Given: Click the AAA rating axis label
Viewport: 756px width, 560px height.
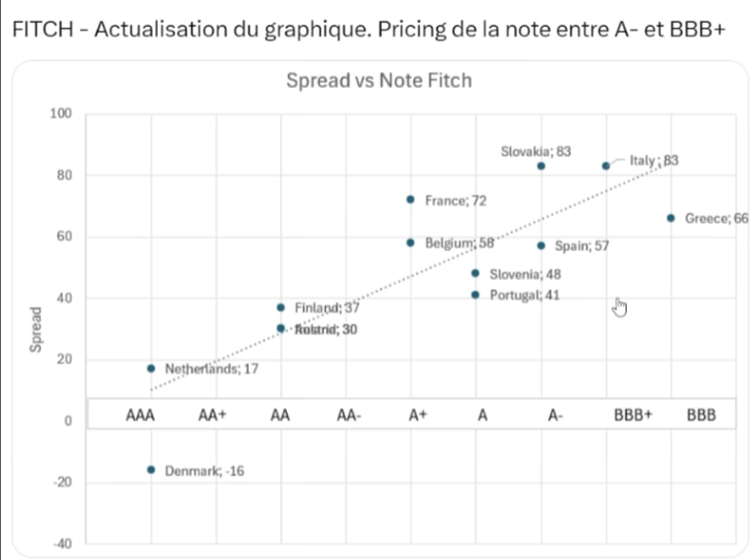Looking at the screenshot, I should pyautogui.click(x=140, y=415).
